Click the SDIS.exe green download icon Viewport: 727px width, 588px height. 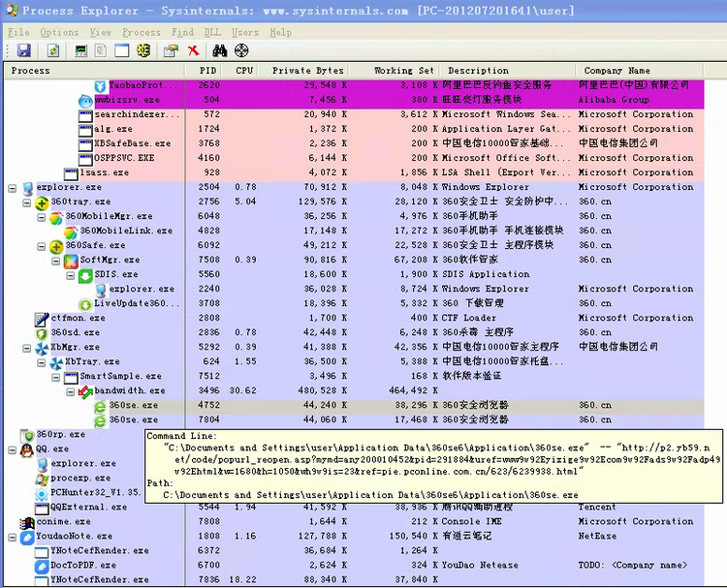tap(85, 275)
